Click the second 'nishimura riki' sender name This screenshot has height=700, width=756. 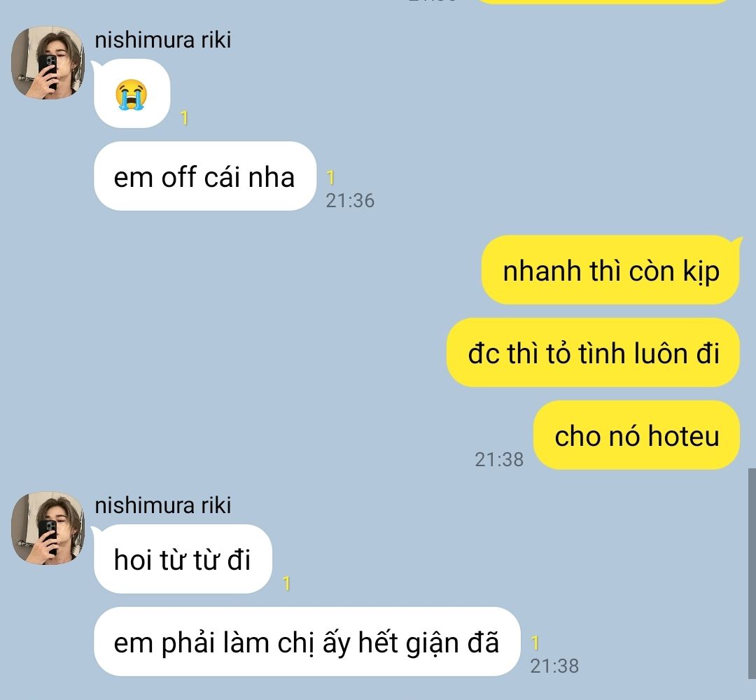(x=162, y=505)
